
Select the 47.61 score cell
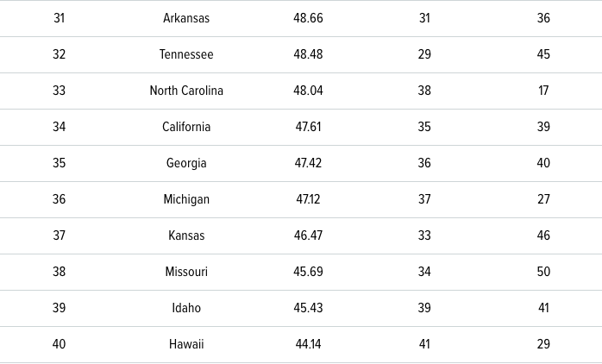(308, 127)
